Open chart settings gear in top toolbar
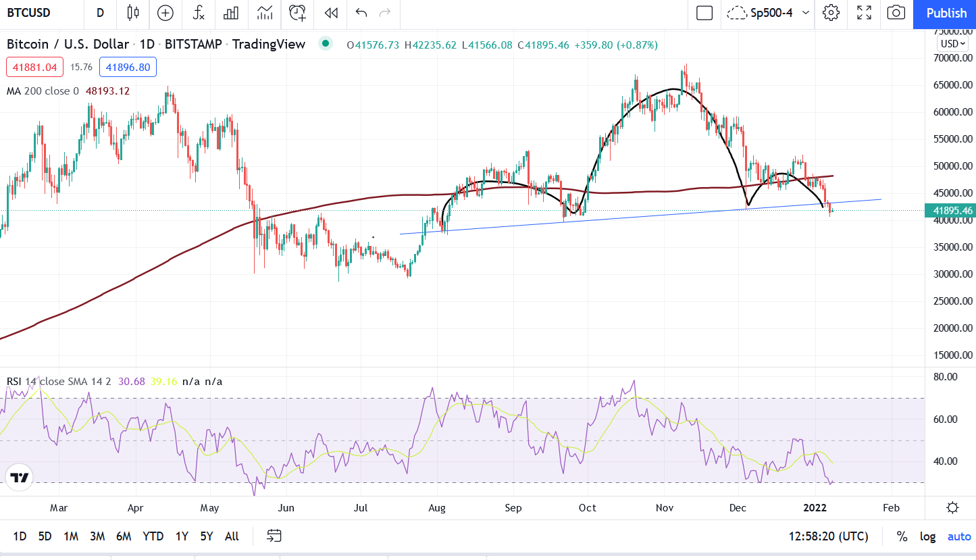This screenshot has width=976, height=560. (x=831, y=13)
